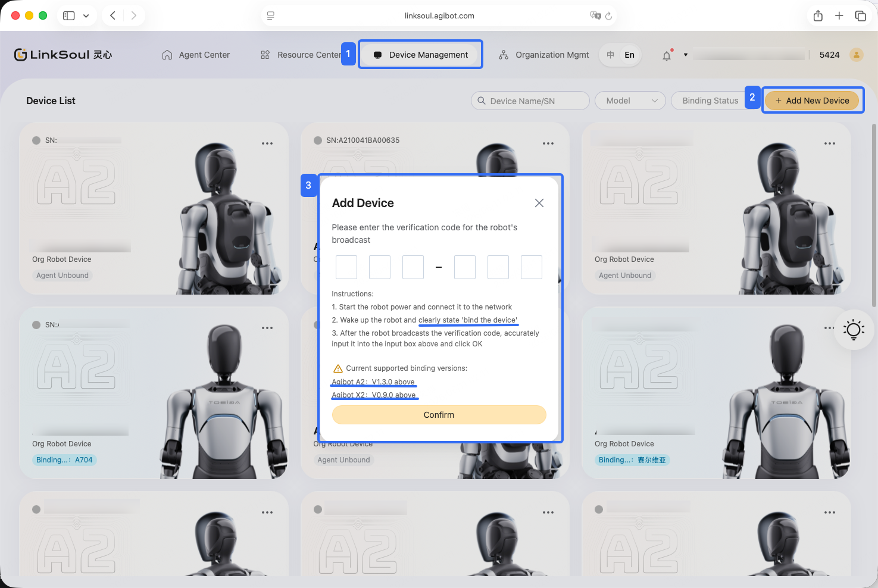Click the 'Binding...: 赛尔维亚' tag
This screenshot has height=588, width=878.
pyautogui.click(x=632, y=460)
